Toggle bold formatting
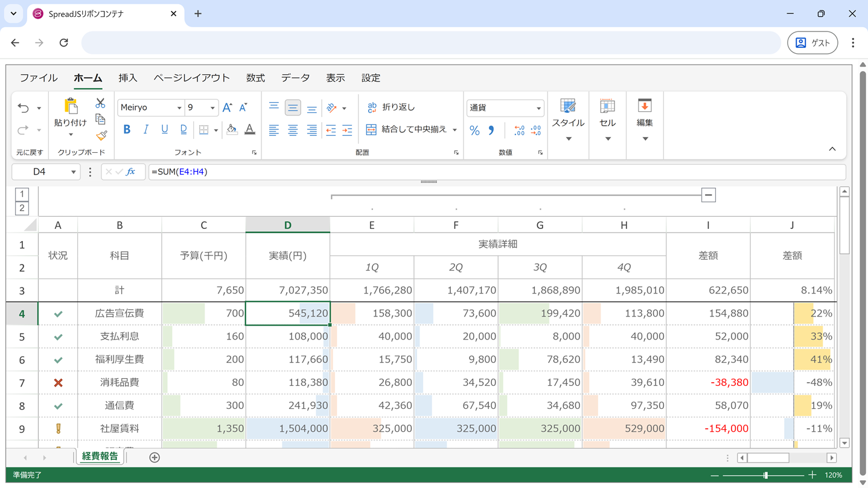The height and width of the screenshot is (488, 868). tap(127, 129)
